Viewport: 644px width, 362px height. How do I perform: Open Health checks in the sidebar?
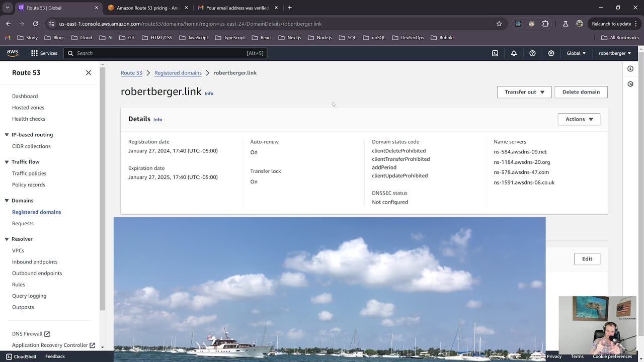click(x=29, y=119)
